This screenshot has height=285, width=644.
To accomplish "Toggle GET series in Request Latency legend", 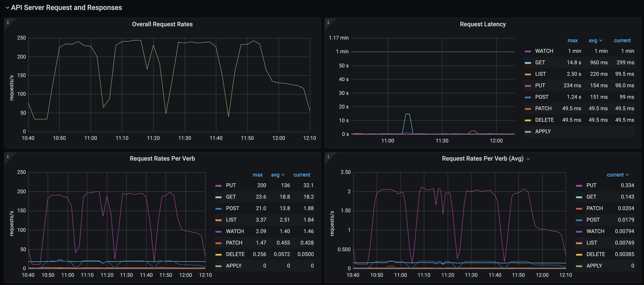I will (x=540, y=63).
